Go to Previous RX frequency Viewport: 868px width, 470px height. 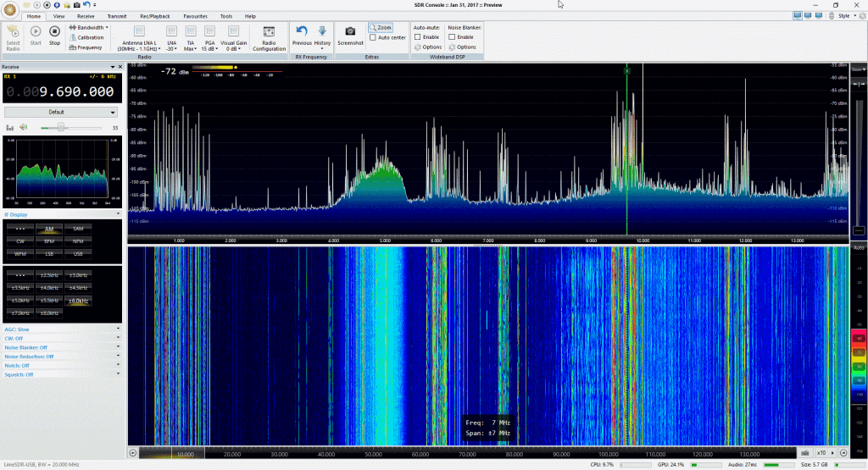(x=302, y=34)
